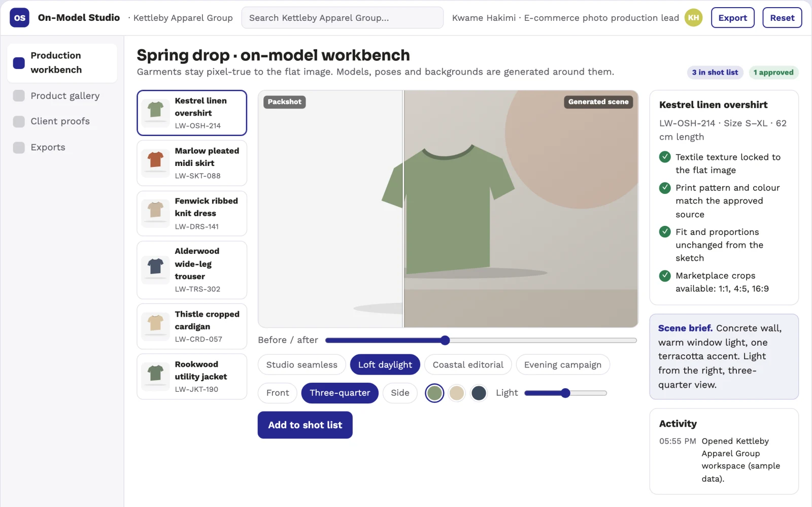Go to Product gallery
The image size is (812, 507).
pos(62,96)
